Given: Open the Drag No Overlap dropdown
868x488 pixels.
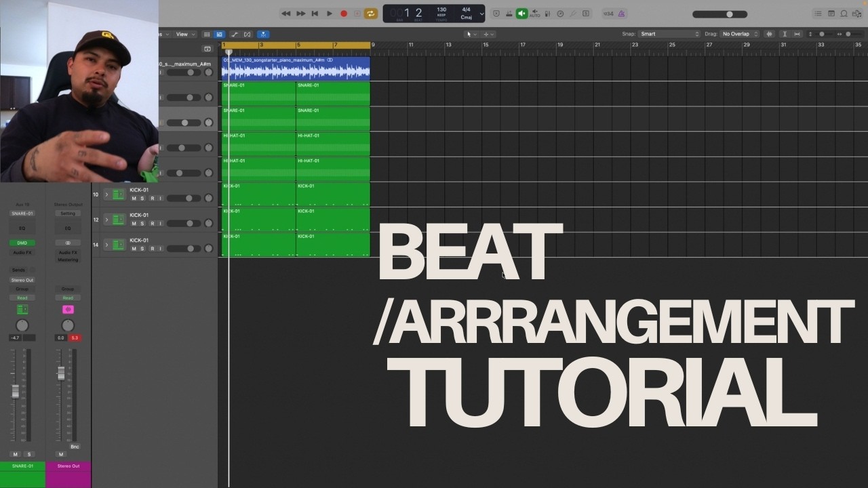Looking at the screenshot, I should (740, 34).
